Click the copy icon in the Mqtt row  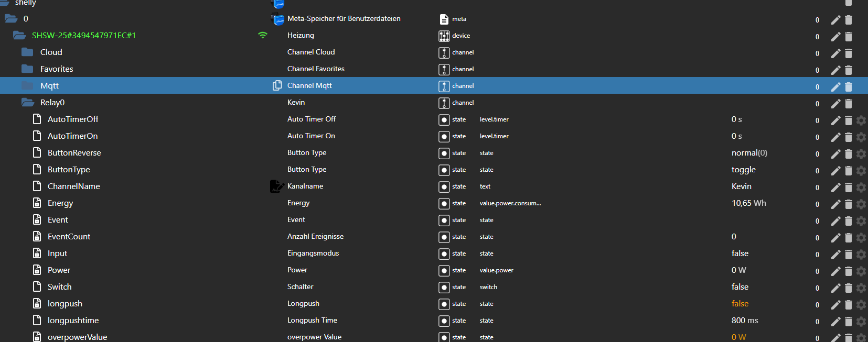pyautogui.click(x=277, y=85)
